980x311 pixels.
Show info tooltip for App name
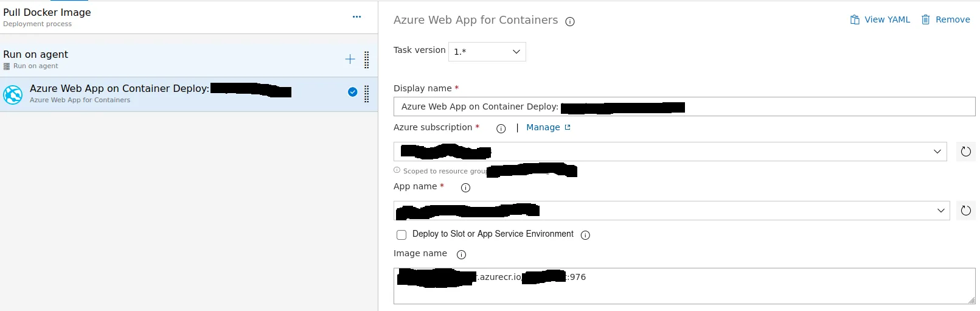465,188
